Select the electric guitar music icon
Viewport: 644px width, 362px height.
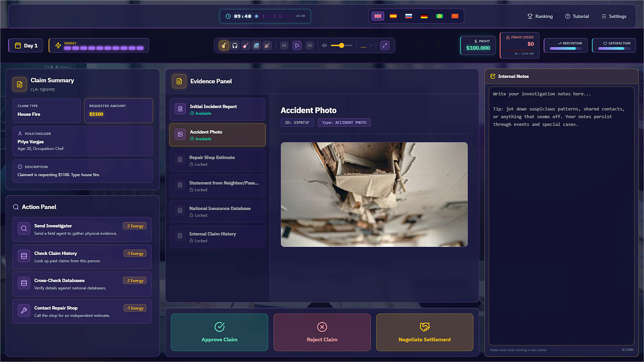click(246, 46)
